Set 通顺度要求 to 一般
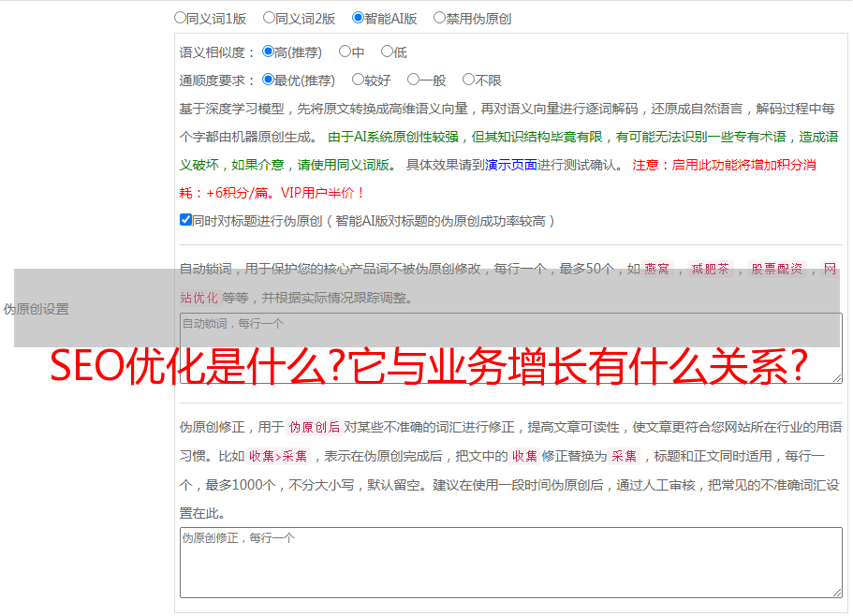This screenshot has width=853, height=616. tap(413, 80)
